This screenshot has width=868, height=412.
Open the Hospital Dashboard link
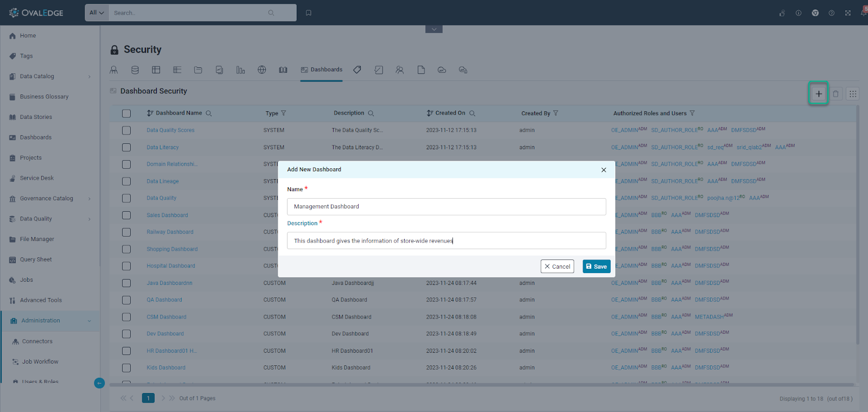[171, 266]
